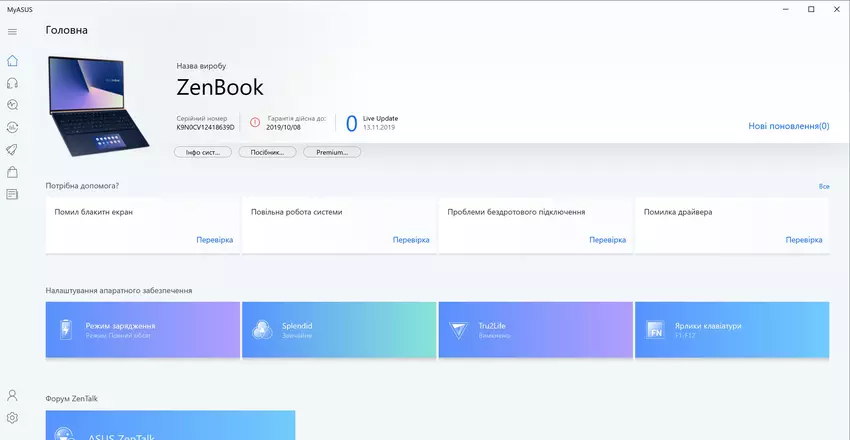Image resolution: width=850 pixels, height=440 pixels.
Task: Go to the Home sidebar icon
Action: pos(12,60)
